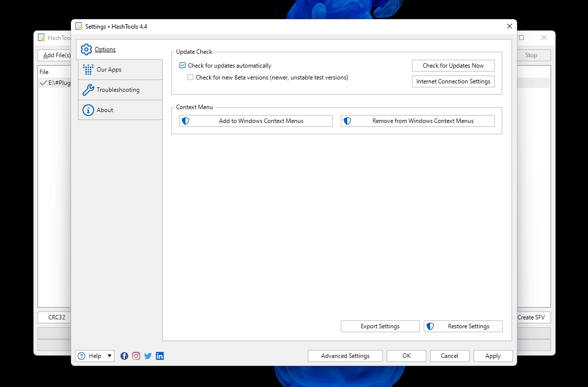The height and width of the screenshot is (387, 588).
Task: Apply the settings changes
Action: point(493,356)
